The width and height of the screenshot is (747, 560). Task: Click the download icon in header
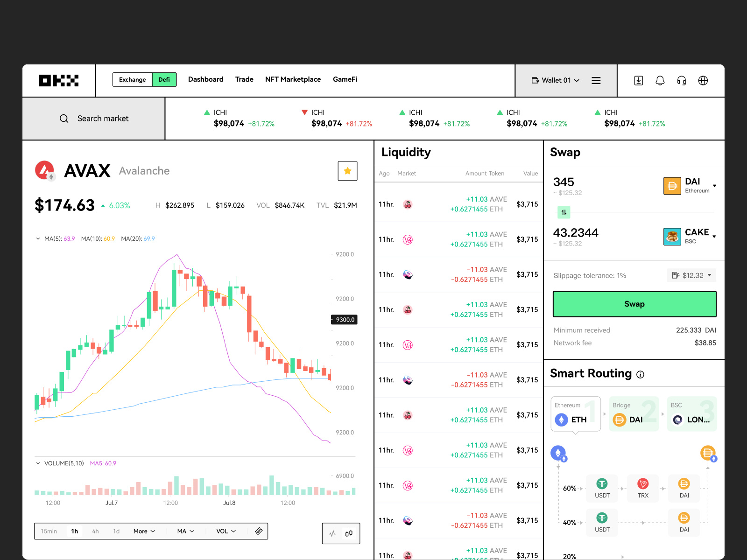pos(638,81)
